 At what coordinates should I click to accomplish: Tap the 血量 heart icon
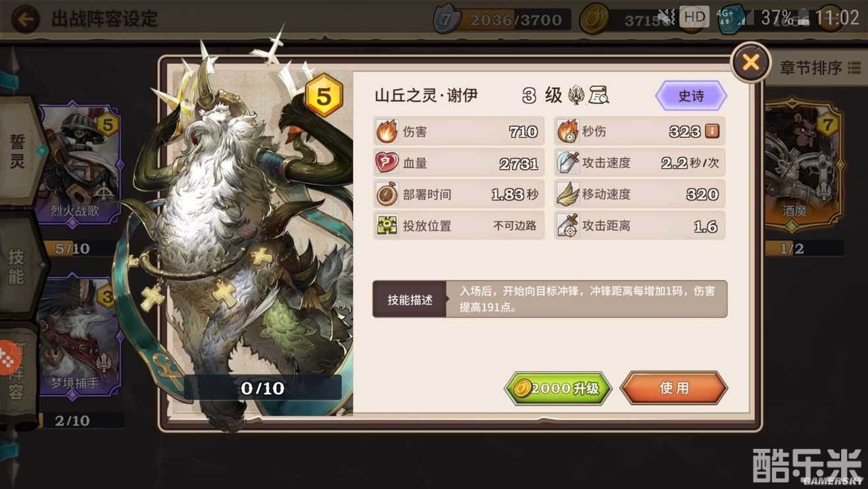387,163
